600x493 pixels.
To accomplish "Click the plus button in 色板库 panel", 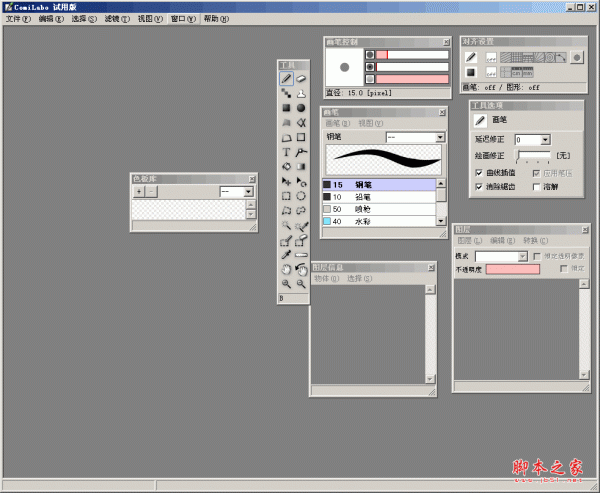I will point(139,191).
